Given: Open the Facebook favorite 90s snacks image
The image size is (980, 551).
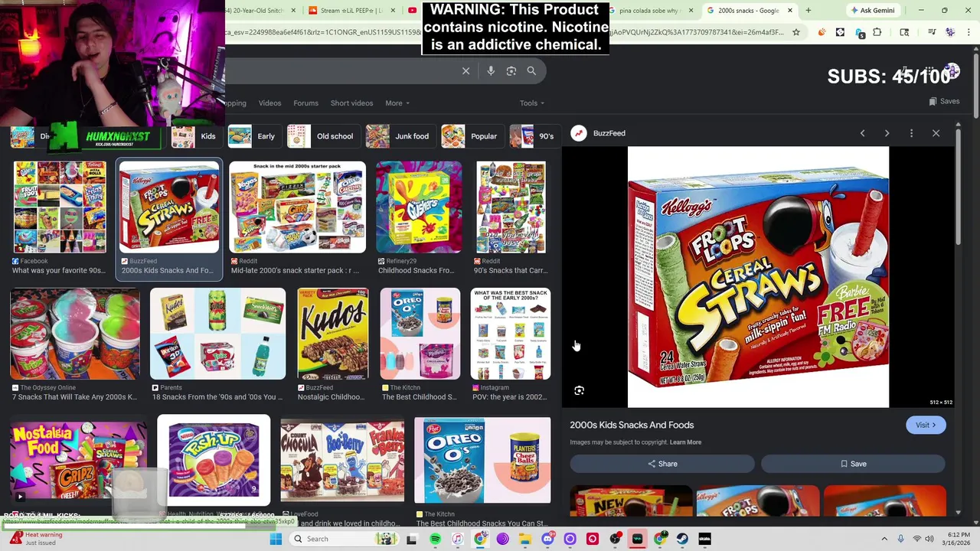Looking at the screenshot, I should [x=60, y=218].
